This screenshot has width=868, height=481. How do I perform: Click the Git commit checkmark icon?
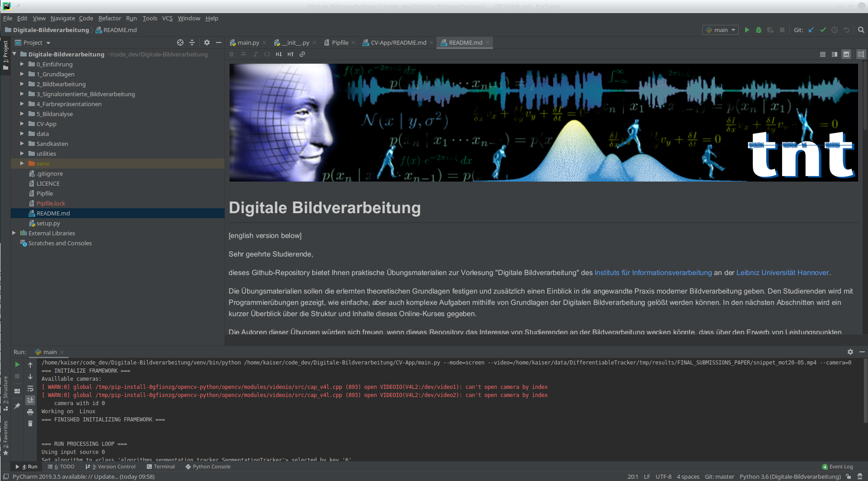[823, 30]
